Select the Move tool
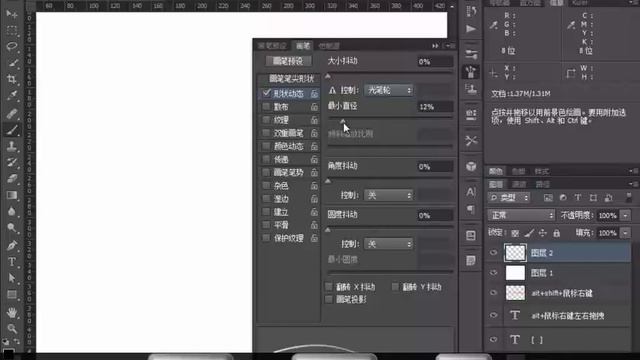This screenshot has height=360, width=640. click(x=12, y=14)
